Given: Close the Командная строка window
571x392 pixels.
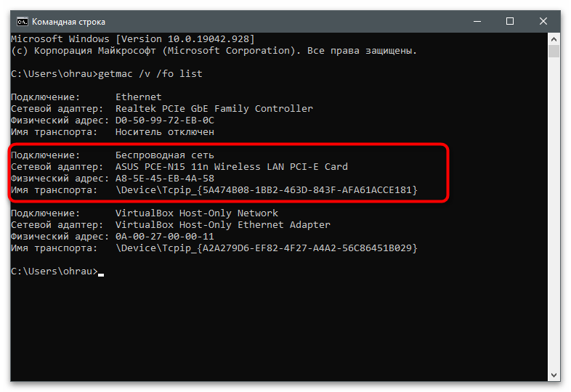Looking at the screenshot, I should (543, 22).
